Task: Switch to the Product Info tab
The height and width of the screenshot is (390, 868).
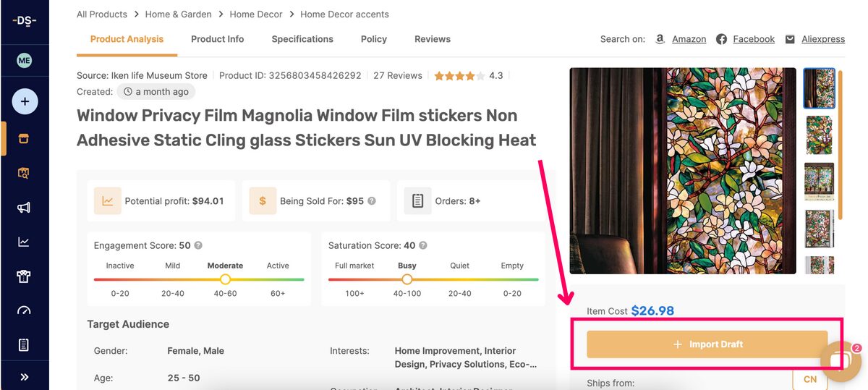Action: [x=217, y=39]
